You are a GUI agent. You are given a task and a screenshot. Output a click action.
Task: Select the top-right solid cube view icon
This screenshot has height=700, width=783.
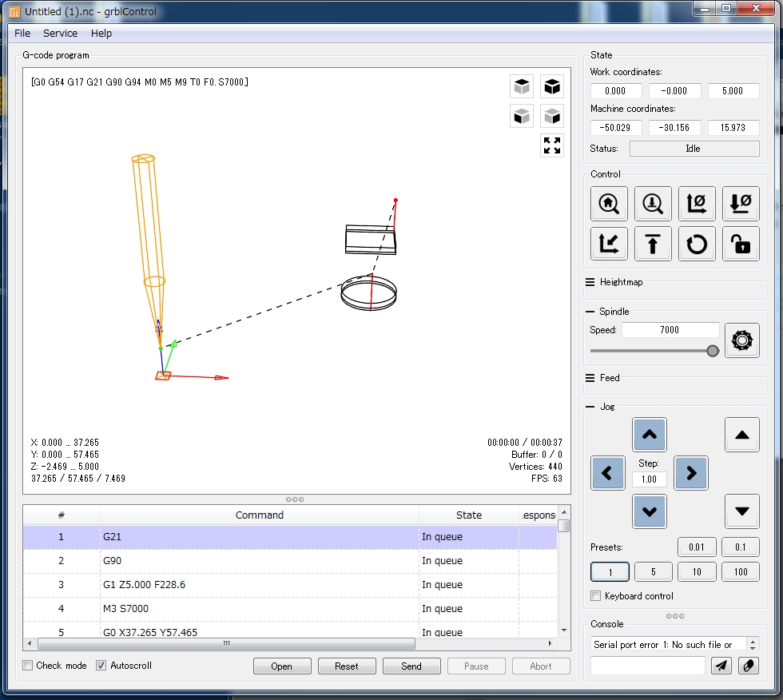(552, 87)
